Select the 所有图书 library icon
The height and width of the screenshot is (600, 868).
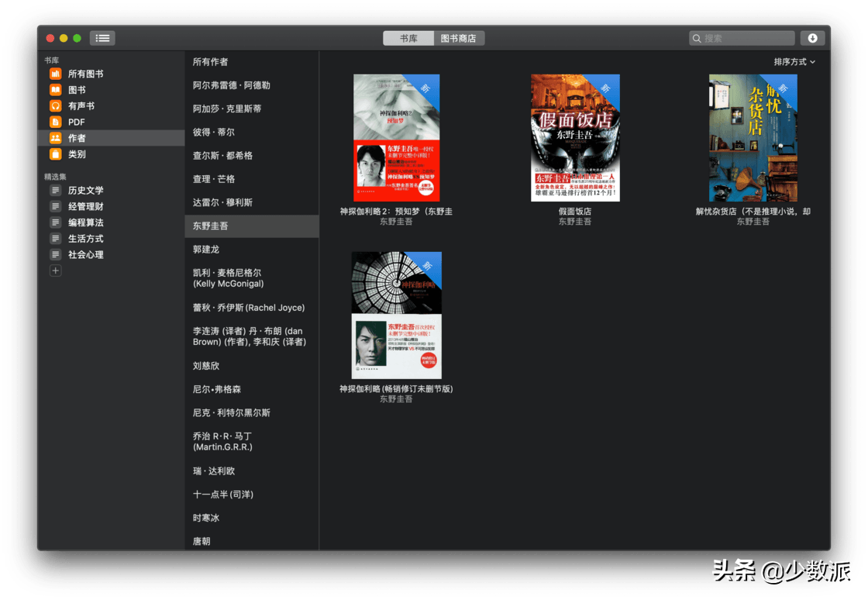55,74
